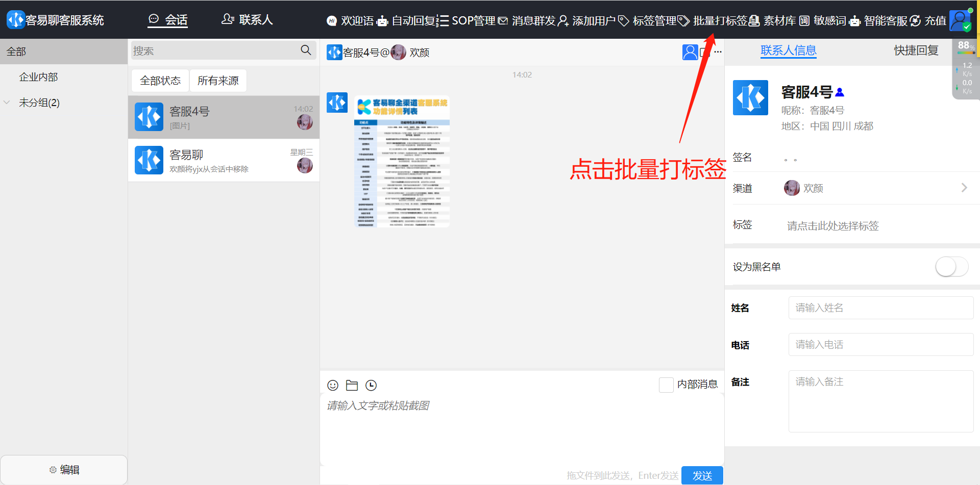Image resolution: width=980 pixels, height=485 pixels.
Task: Click the logged-in user avatar at top right
Action: click(960, 20)
